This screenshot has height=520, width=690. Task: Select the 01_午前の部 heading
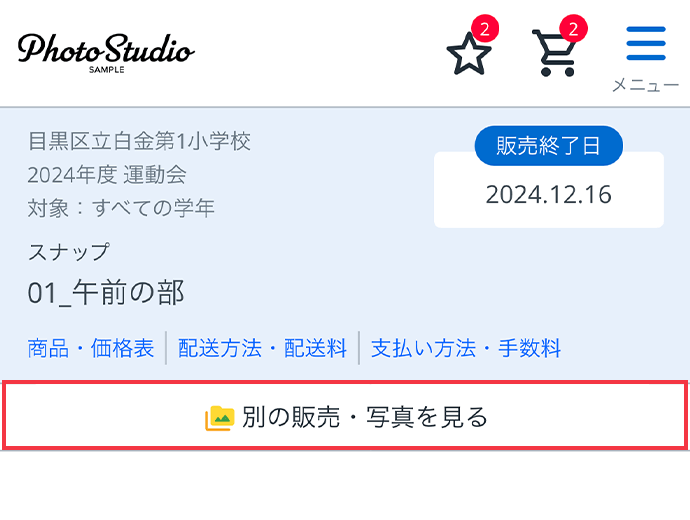pyautogui.click(x=106, y=293)
